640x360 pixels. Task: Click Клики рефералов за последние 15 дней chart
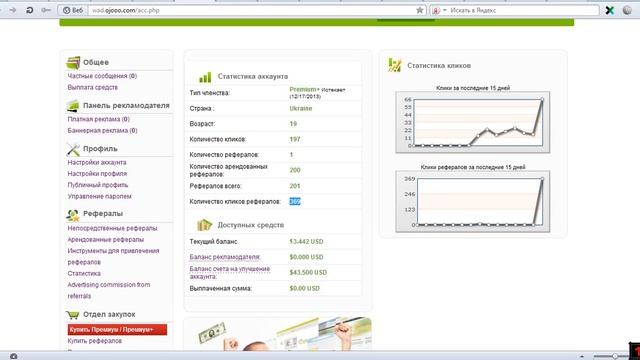tap(473, 202)
